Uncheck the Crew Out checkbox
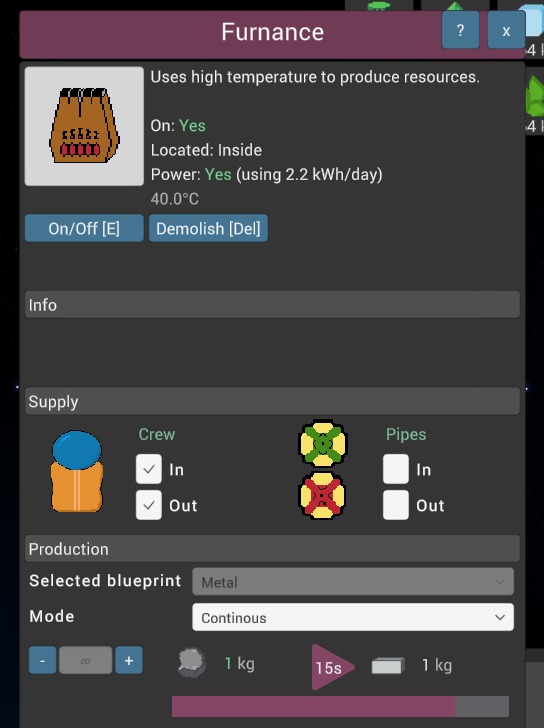The image size is (544, 728). coord(149,505)
